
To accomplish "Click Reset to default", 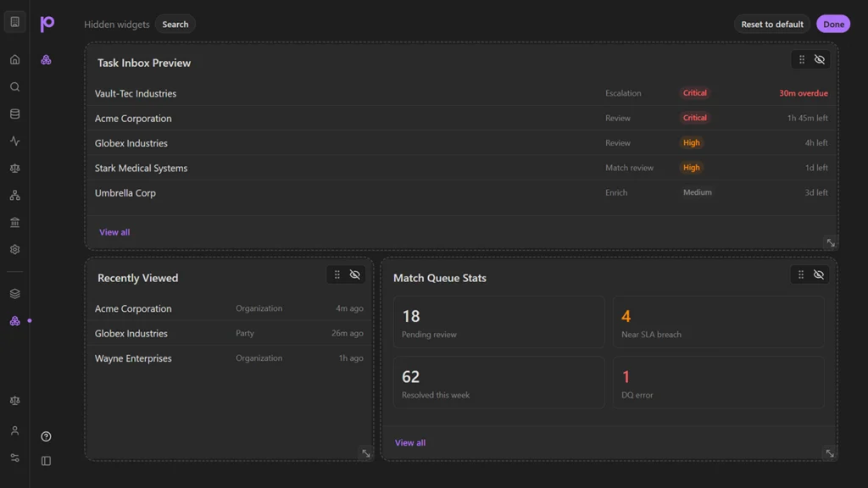I will click(x=772, y=25).
